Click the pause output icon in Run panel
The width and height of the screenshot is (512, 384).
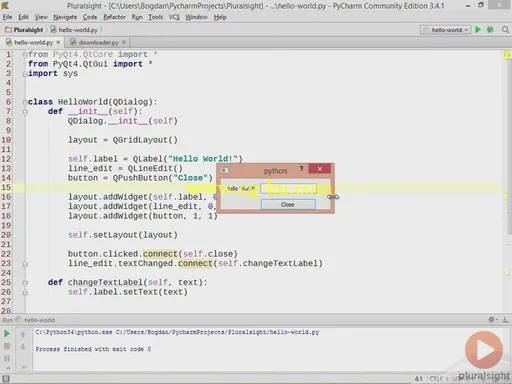coord(7,359)
